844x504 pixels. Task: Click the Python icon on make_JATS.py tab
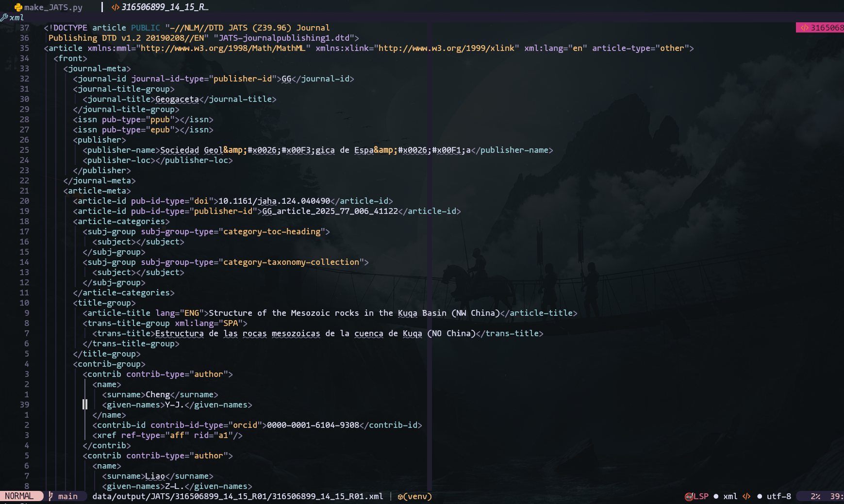18,7
